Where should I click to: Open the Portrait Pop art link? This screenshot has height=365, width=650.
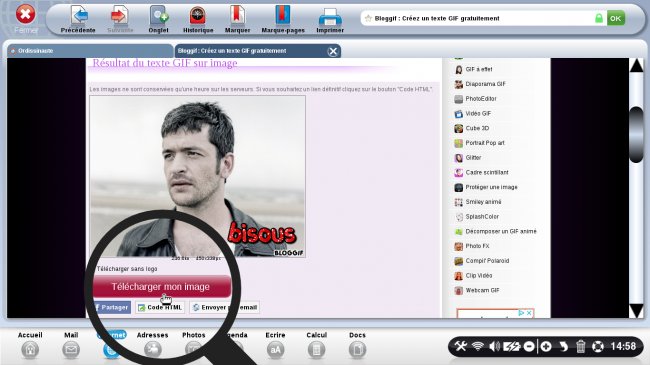(x=485, y=143)
